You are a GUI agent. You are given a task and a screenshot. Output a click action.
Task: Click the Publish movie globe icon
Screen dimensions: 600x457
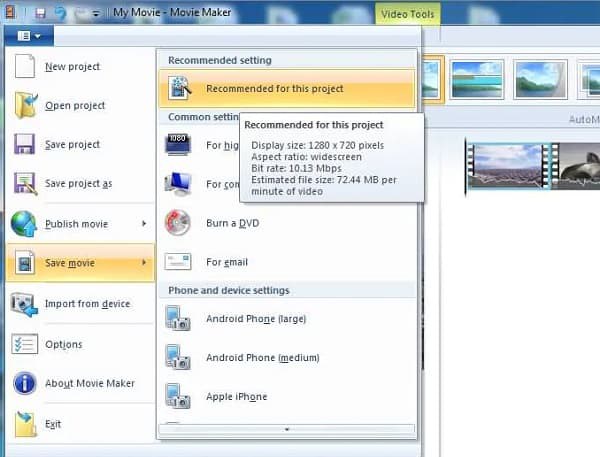pos(24,224)
